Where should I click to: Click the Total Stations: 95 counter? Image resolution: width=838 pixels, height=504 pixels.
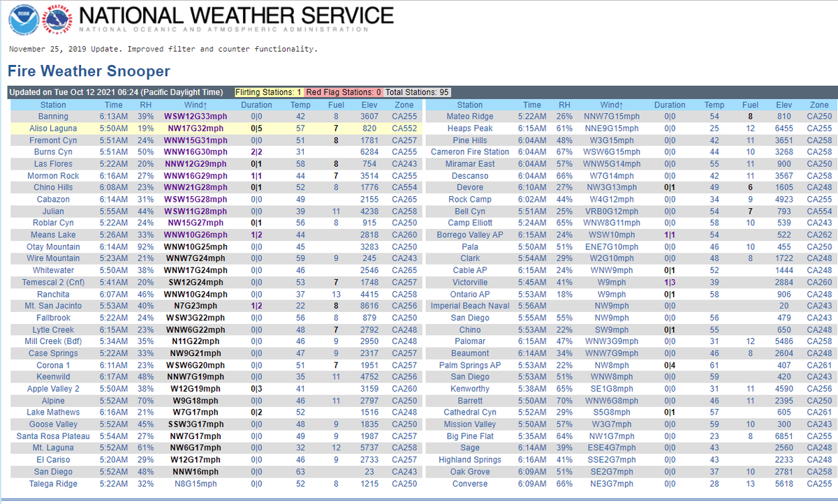tap(417, 92)
